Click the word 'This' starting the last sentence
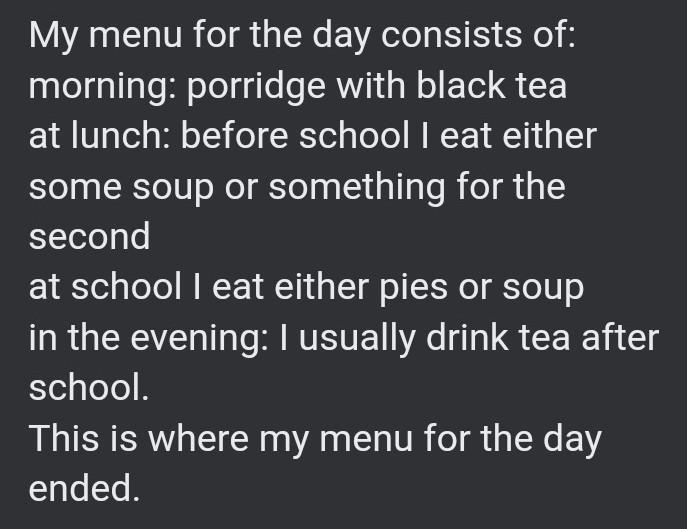687x529 pixels. click(x=64, y=438)
